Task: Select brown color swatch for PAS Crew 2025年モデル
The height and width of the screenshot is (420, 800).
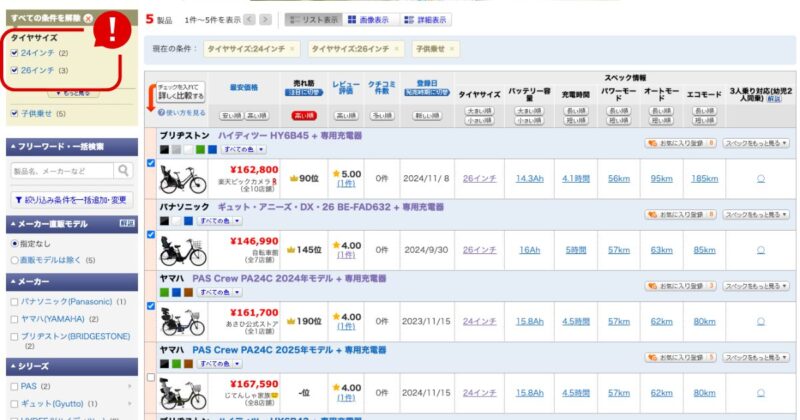Action: tap(189, 364)
